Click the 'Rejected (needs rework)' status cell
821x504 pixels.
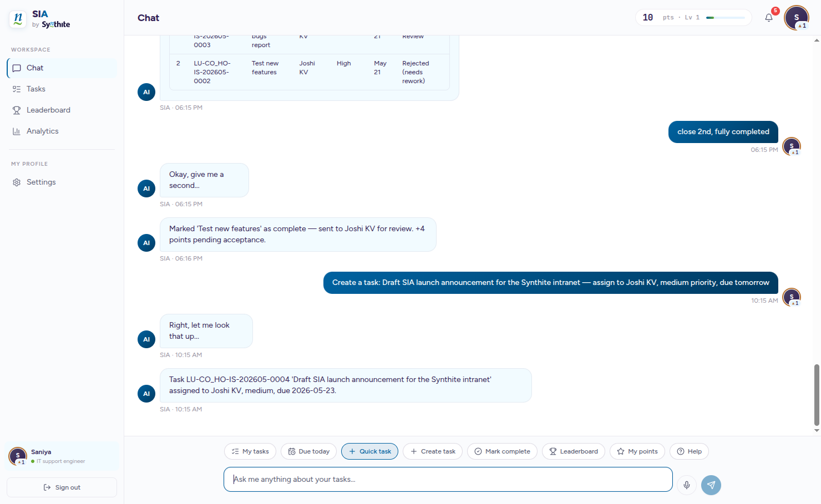pyautogui.click(x=415, y=72)
